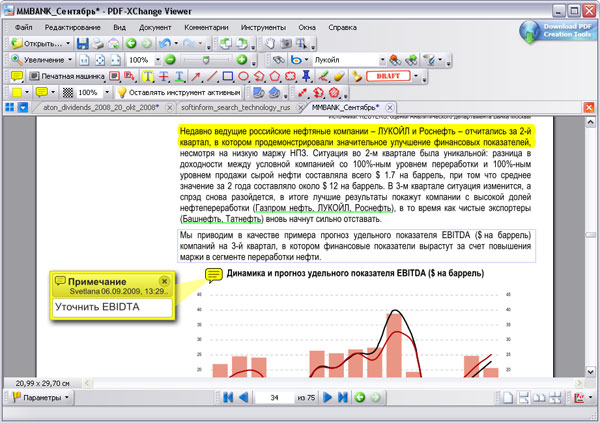The width and height of the screenshot is (600, 423).
Task: Select the Hand tool
Action: 270,43
